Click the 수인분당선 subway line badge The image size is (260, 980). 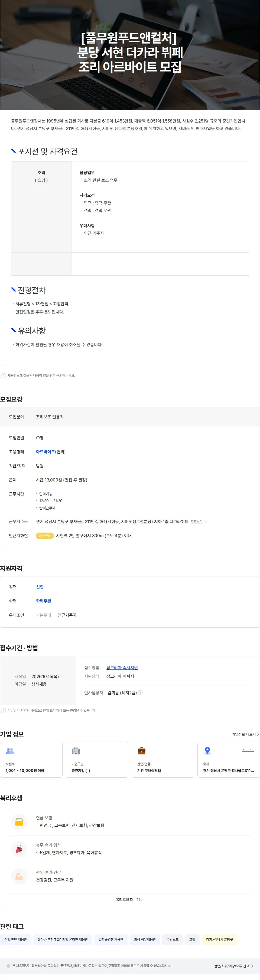[x=44, y=536]
